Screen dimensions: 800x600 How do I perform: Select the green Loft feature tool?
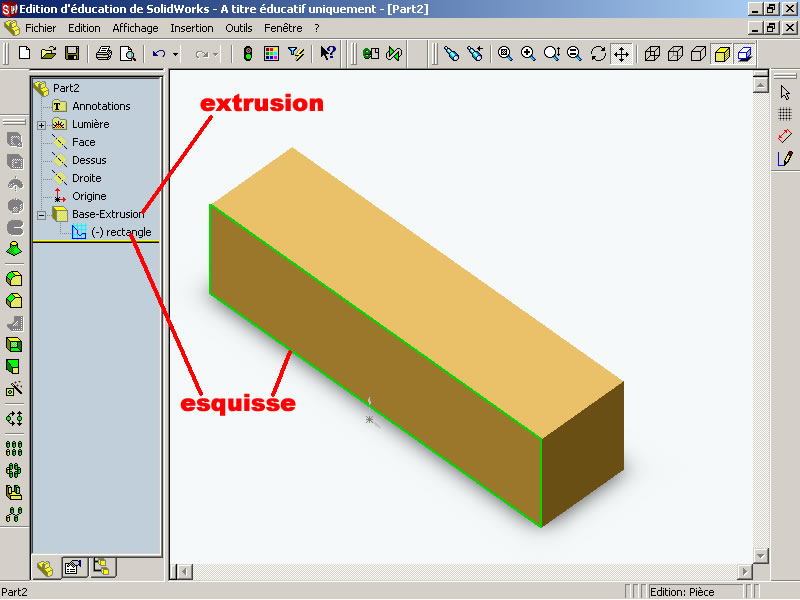[14, 249]
